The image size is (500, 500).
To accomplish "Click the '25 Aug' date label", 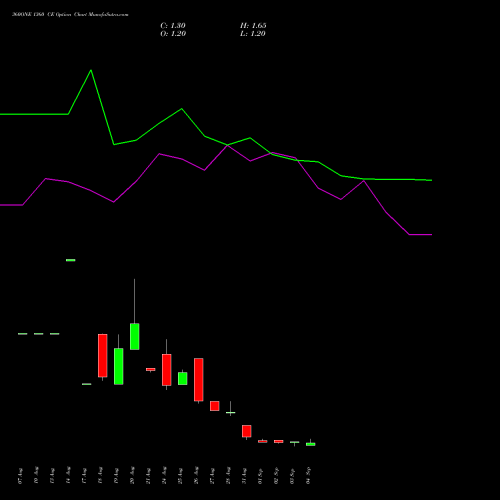I will pos(180,476).
